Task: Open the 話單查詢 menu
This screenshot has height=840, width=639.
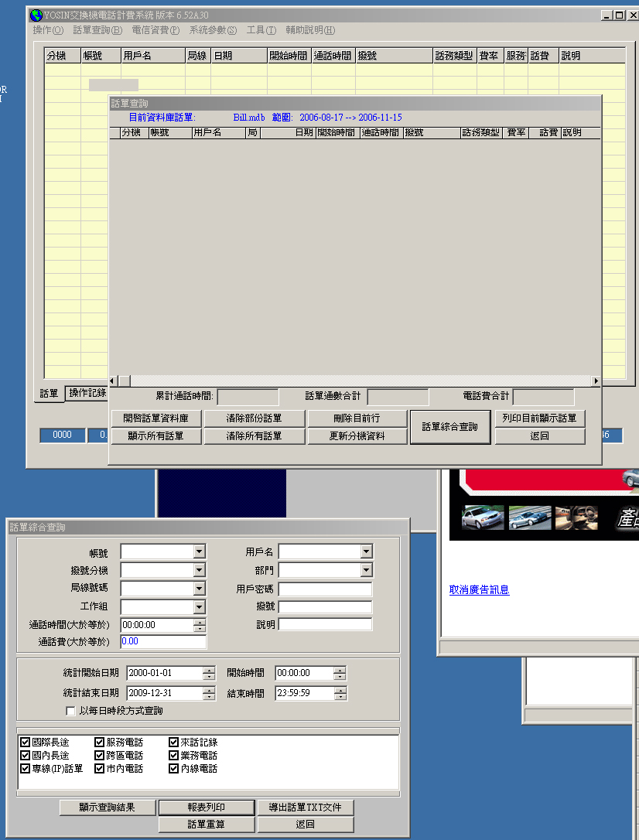Action: point(97,30)
